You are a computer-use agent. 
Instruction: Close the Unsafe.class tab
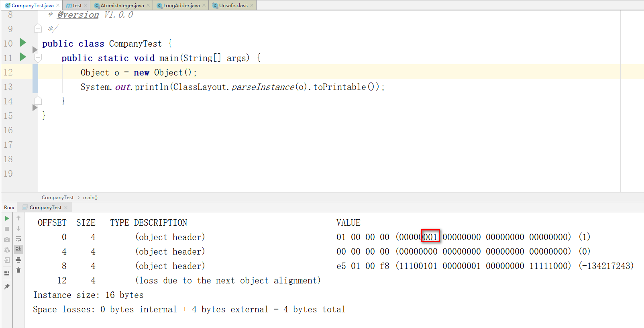pyautogui.click(x=252, y=5)
